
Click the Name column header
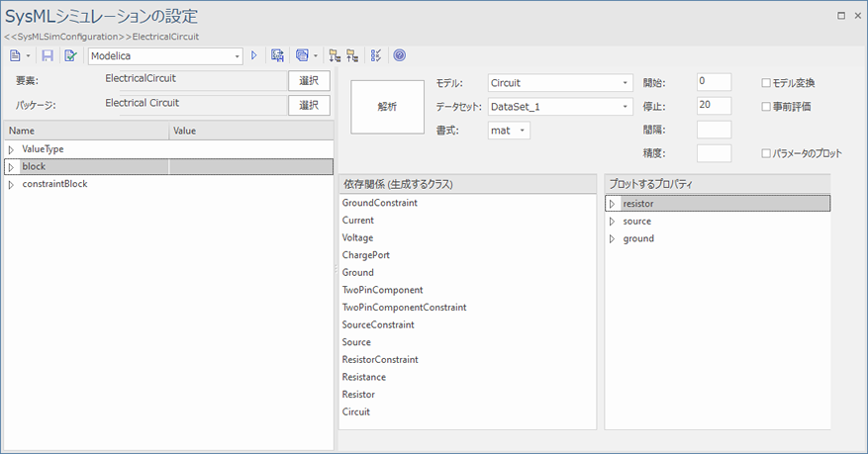click(86, 131)
